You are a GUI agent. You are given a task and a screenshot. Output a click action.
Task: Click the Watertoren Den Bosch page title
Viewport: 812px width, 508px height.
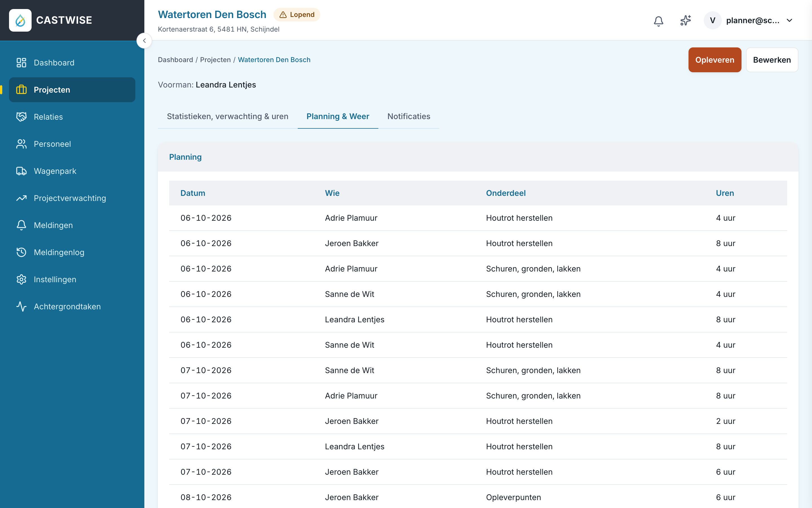pyautogui.click(x=212, y=14)
